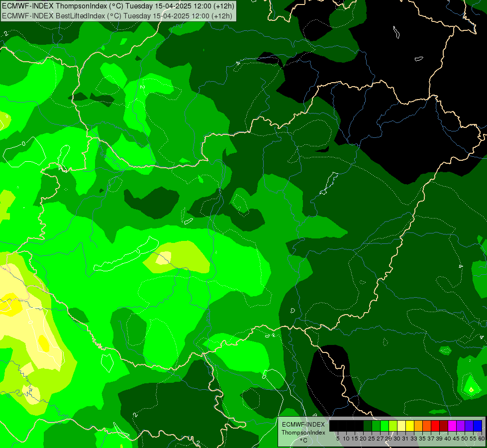Viewport: 487px width, 448px height.
Task: Click the purple 45–50 legend swatch
Action: click(461, 426)
